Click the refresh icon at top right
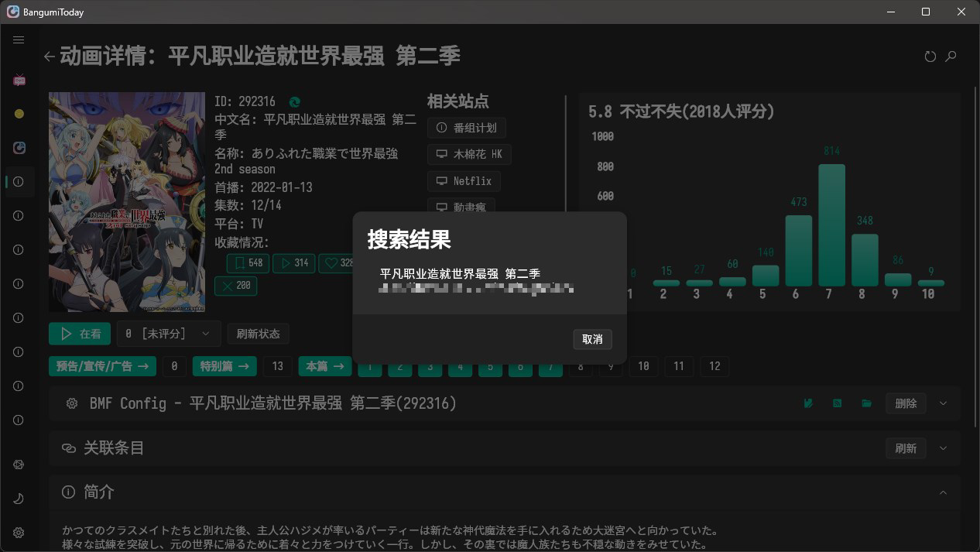 click(x=930, y=57)
